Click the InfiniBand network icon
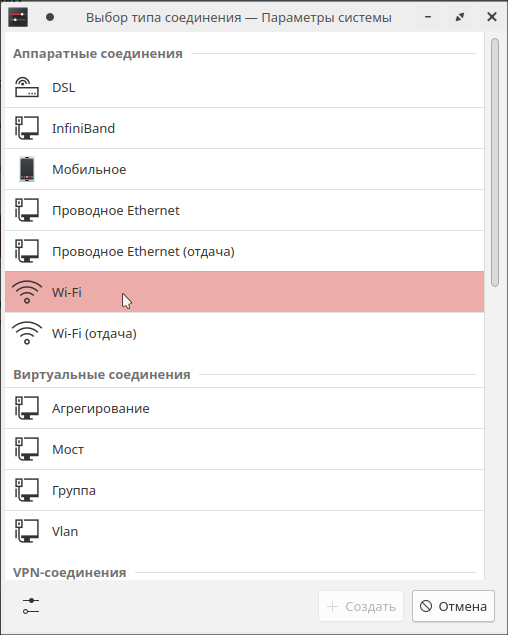 pyautogui.click(x=27, y=128)
